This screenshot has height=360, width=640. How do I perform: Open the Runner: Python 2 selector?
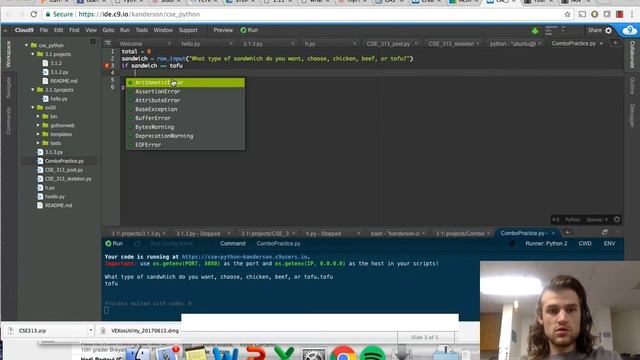click(547, 244)
